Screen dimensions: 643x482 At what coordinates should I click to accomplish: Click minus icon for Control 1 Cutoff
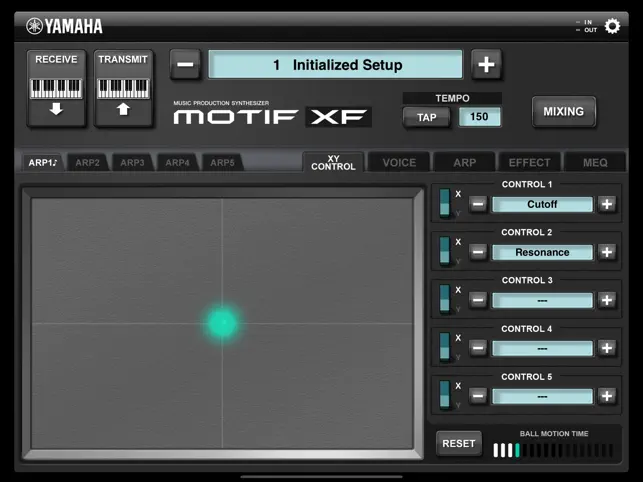[478, 204]
